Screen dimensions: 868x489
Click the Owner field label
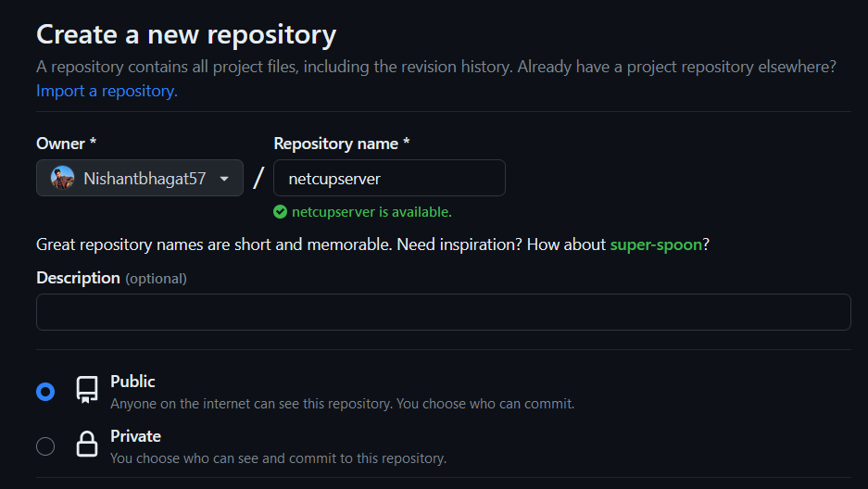[x=67, y=144]
